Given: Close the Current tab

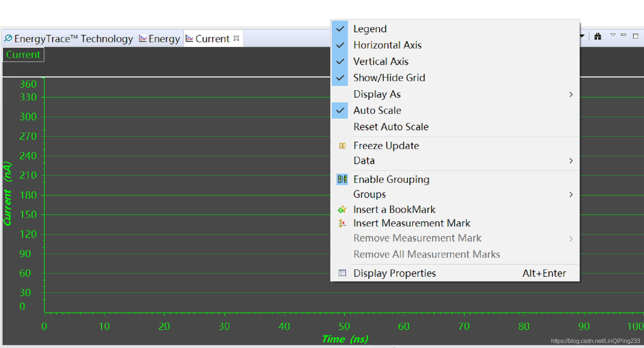Looking at the screenshot, I should pyautogui.click(x=236, y=38).
